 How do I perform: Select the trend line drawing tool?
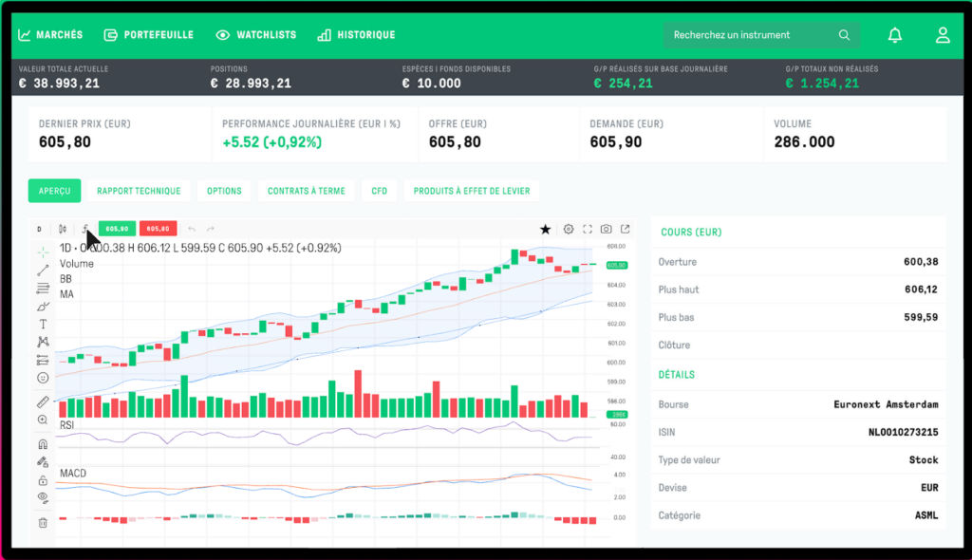pos(43,271)
